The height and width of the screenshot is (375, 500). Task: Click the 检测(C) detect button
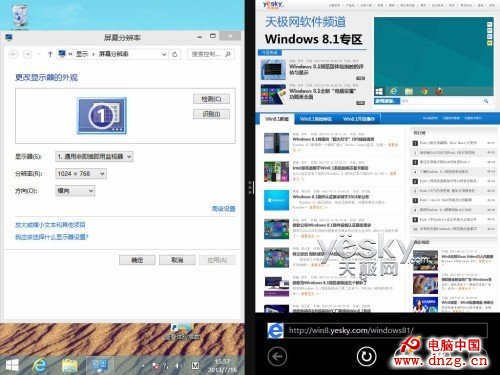211,99
